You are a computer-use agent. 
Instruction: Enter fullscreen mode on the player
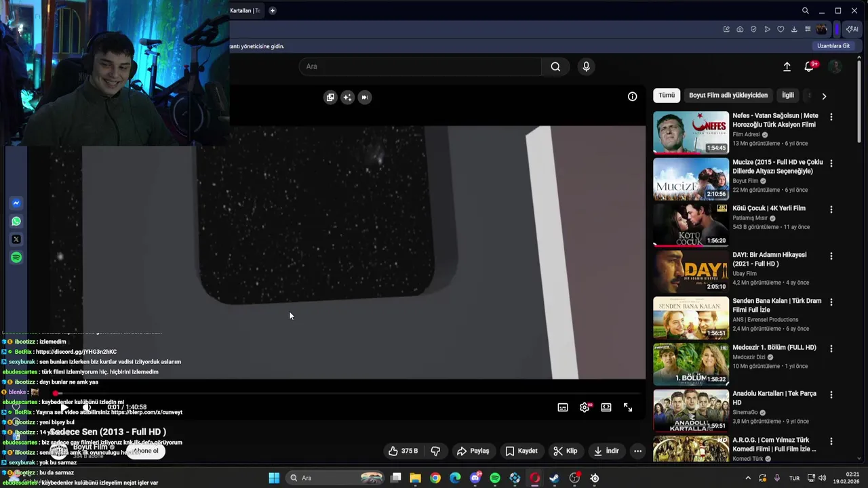(628, 407)
